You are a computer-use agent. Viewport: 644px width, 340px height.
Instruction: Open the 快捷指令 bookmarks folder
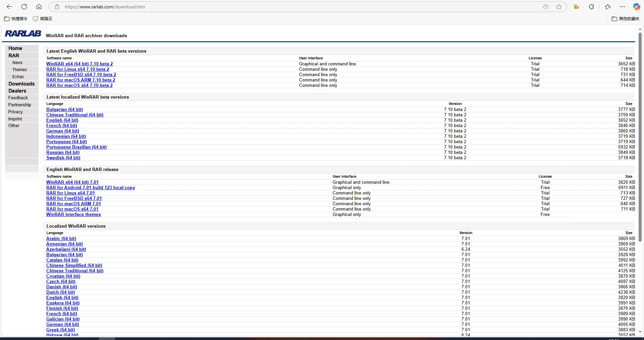pos(16,19)
